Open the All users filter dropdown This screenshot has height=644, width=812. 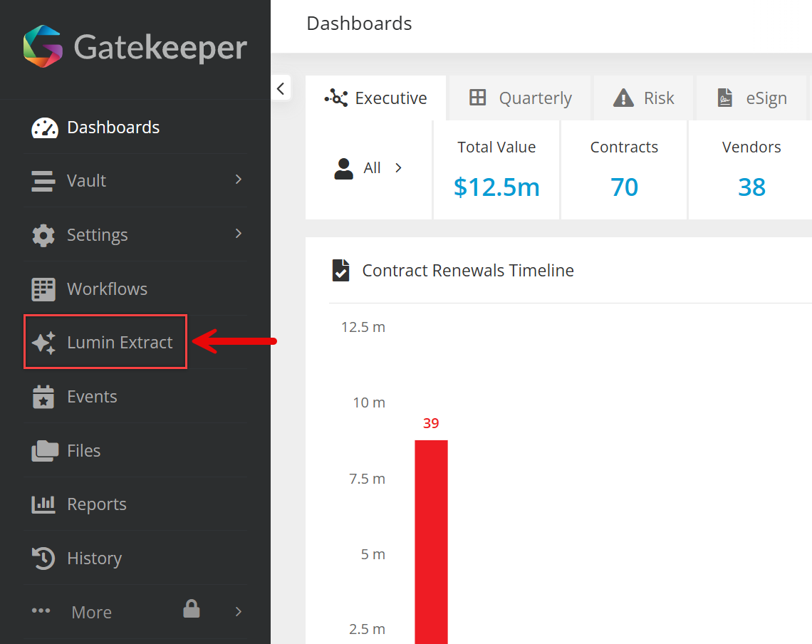369,168
